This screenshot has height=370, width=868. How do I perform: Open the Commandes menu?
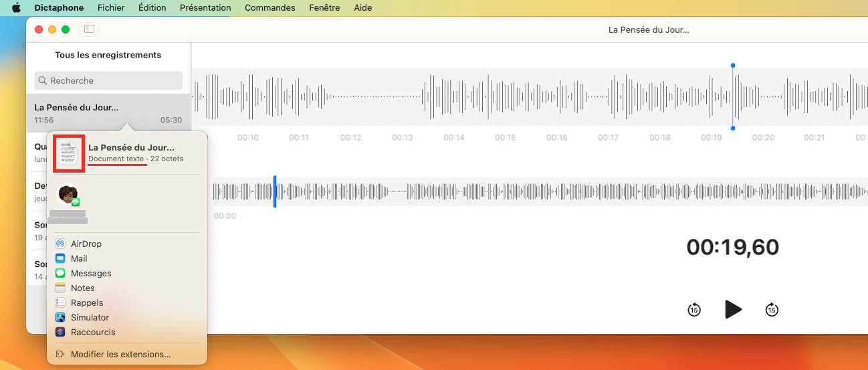(x=269, y=8)
